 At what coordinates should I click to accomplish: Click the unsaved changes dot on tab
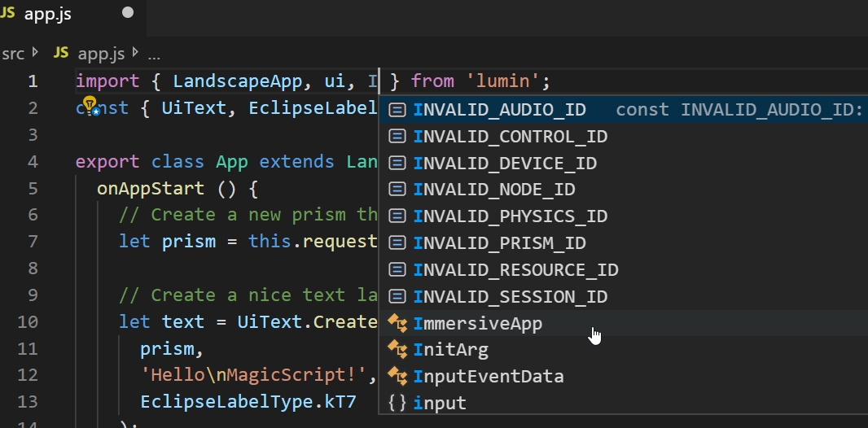pos(128,13)
